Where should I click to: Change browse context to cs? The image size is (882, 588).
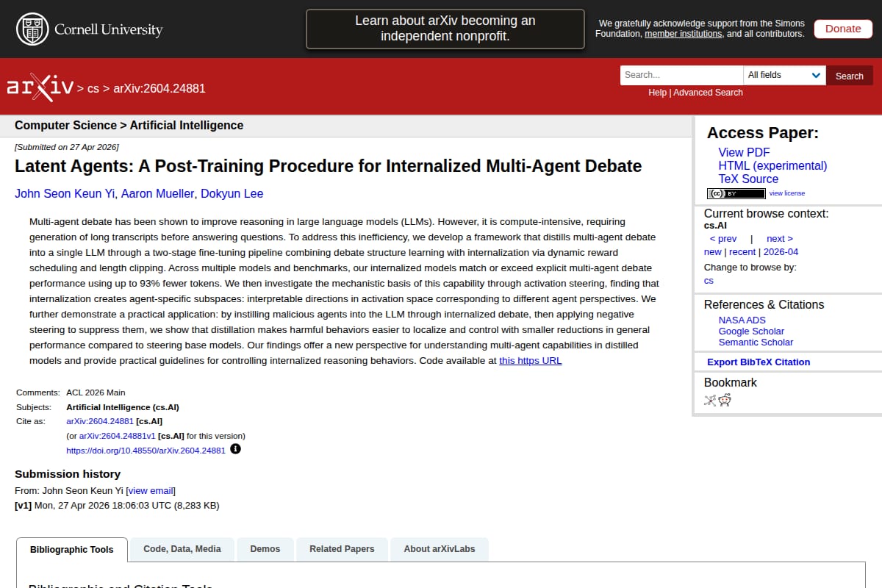[709, 281]
